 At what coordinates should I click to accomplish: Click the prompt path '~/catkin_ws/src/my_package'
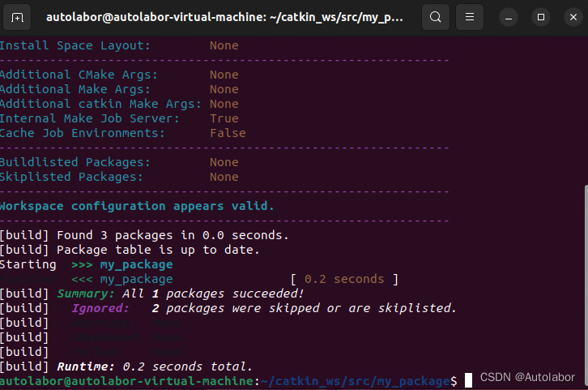355,381
